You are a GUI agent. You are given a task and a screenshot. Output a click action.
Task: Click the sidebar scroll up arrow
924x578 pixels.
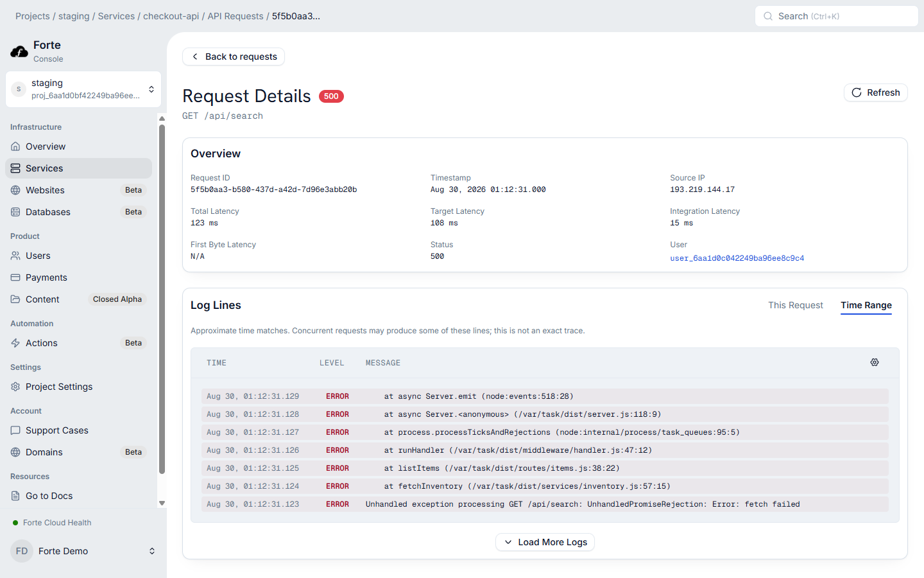tap(162, 119)
